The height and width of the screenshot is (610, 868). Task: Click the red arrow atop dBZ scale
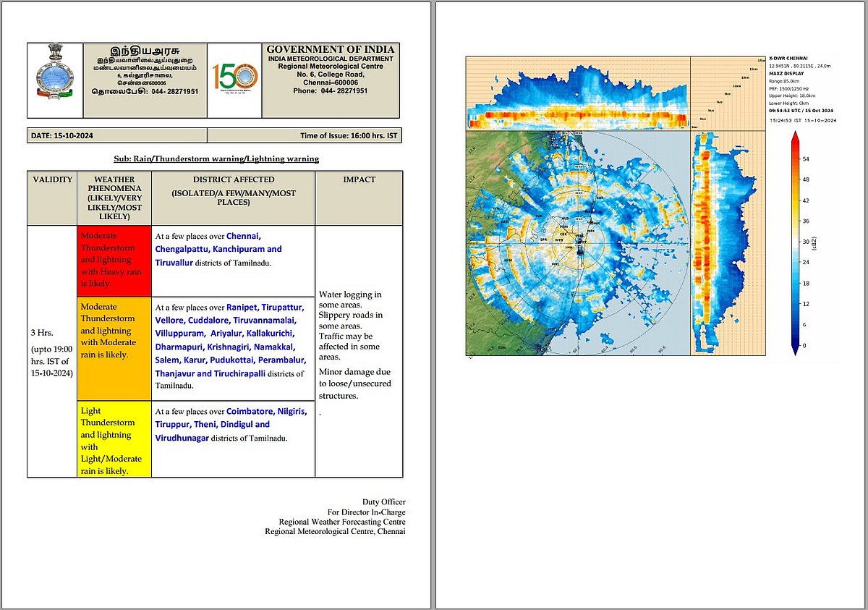[x=794, y=140]
